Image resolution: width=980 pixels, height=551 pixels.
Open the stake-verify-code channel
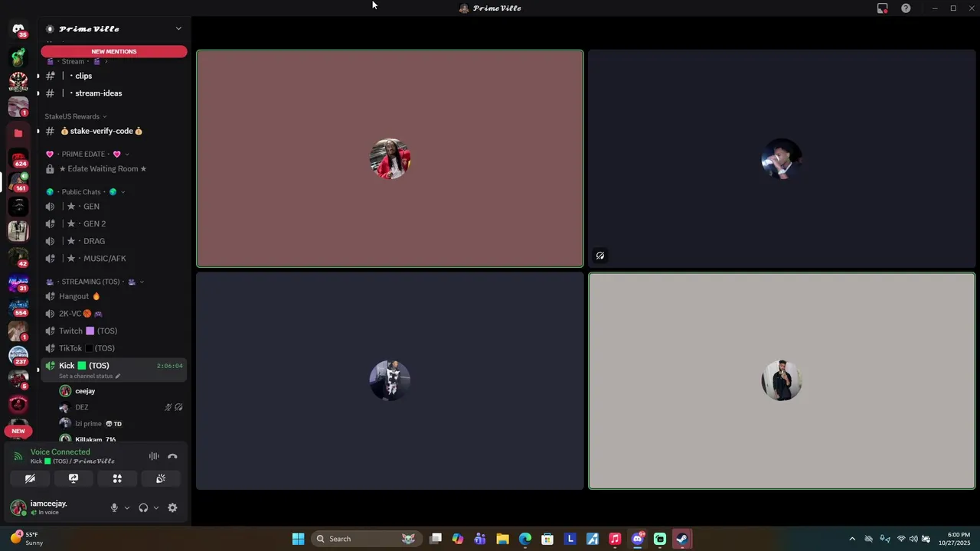click(x=114, y=131)
